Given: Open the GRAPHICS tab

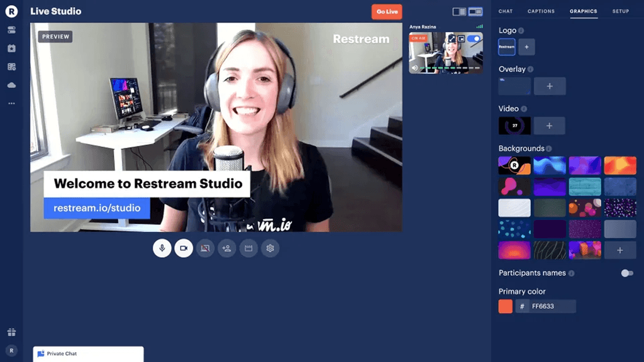Looking at the screenshot, I should (583, 11).
